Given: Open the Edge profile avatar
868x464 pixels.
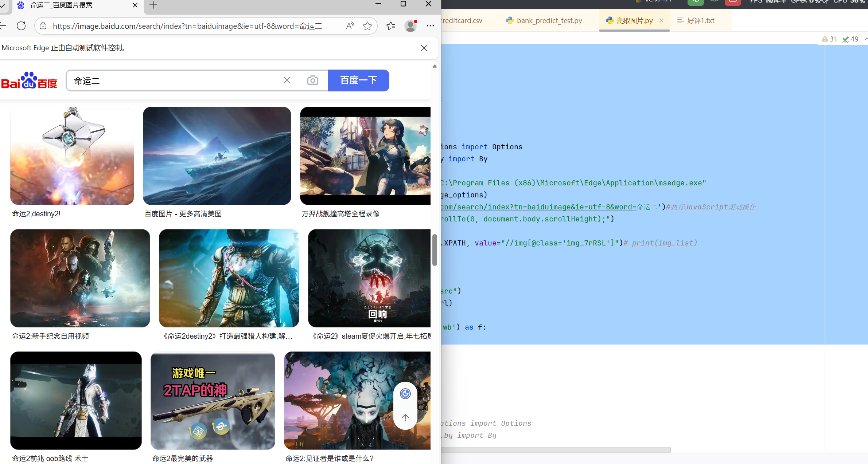Looking at the screenshot, I should tap(410, 26).
